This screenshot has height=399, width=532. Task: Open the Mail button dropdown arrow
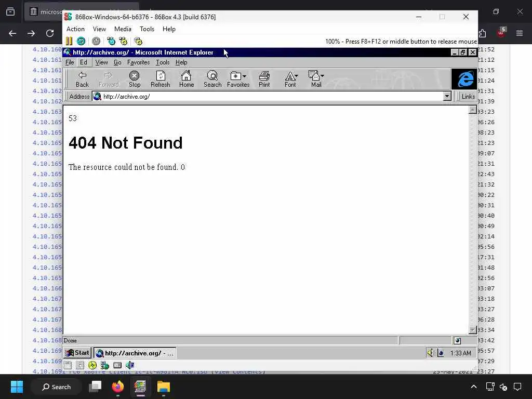coord(322,76)
